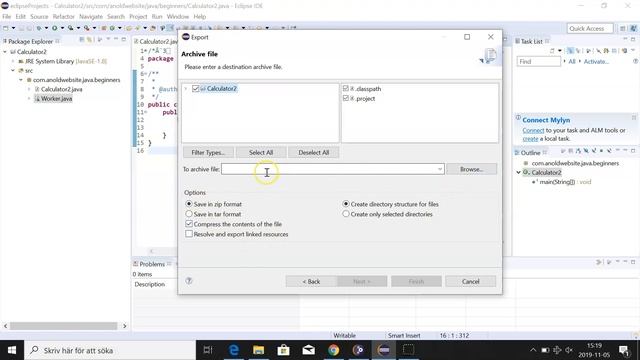The image size is (640, 360).
Task: Click the Eclipse IDE taskbar icon
Action: (384, 350)
